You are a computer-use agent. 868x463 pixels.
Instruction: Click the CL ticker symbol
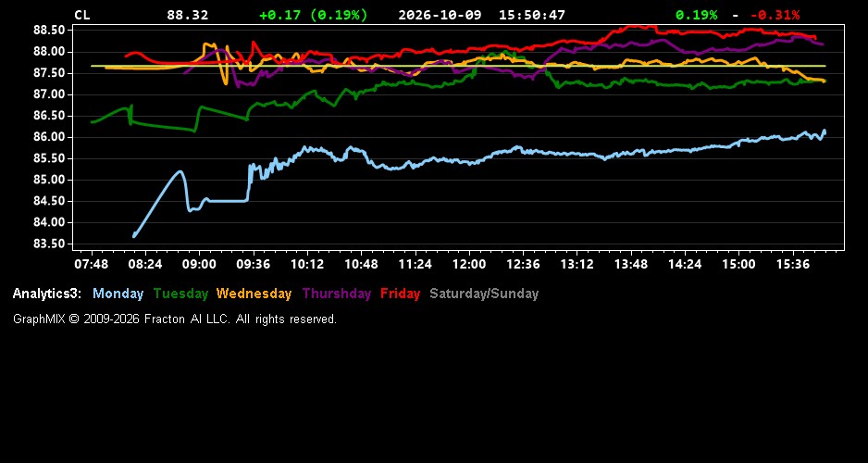click(x=82, y=15)
